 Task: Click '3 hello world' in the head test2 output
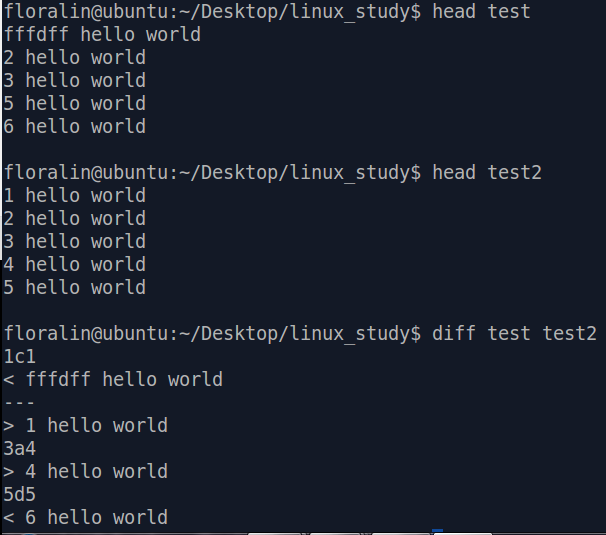75,242
